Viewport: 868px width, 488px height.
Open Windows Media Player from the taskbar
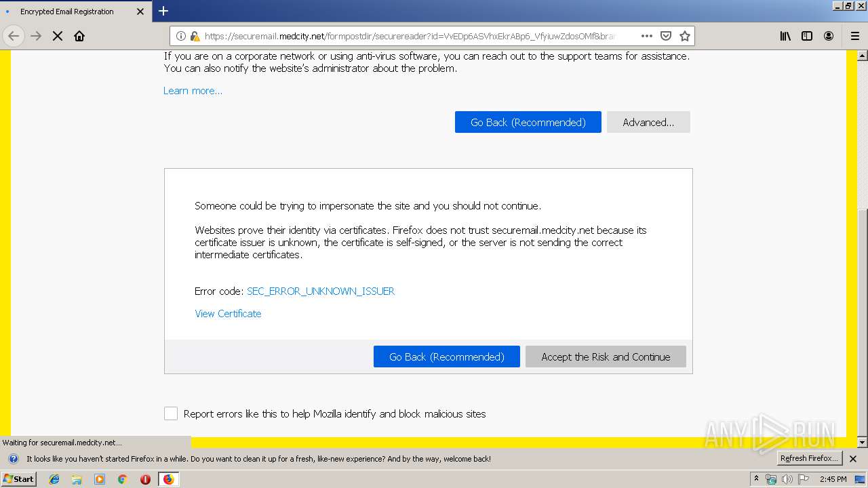coord(100,479)
